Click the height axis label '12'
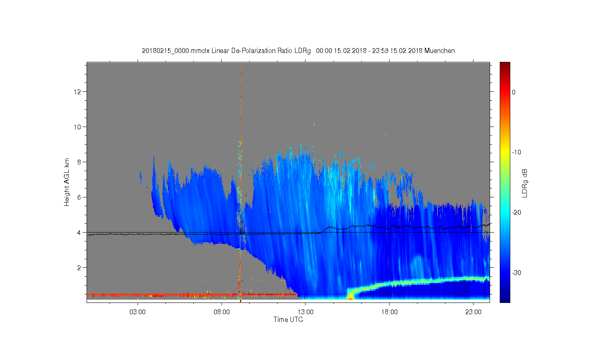 78,92
